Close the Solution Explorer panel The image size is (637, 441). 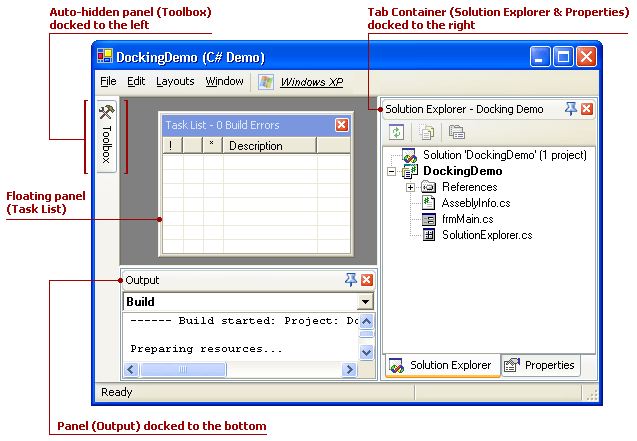[587, 109]
